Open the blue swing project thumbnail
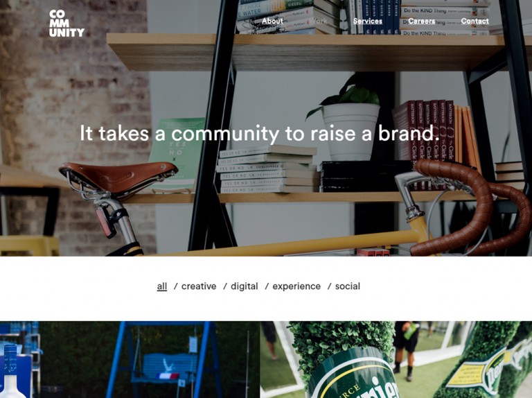Screen dimensions: 532x398 tap(130, 360)
